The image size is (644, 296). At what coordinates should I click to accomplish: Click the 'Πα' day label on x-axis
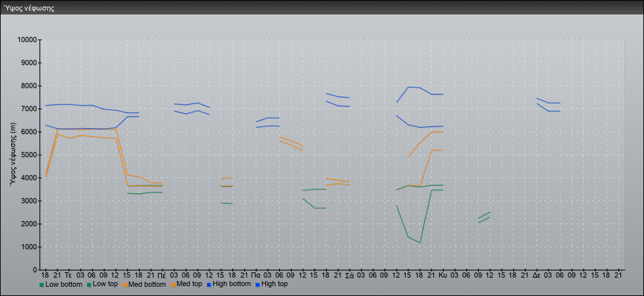(x=255, y=276)
